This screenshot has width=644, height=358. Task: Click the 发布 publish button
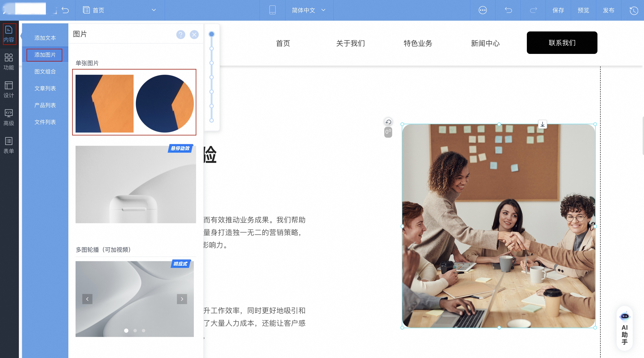click(x=609, y=10)
